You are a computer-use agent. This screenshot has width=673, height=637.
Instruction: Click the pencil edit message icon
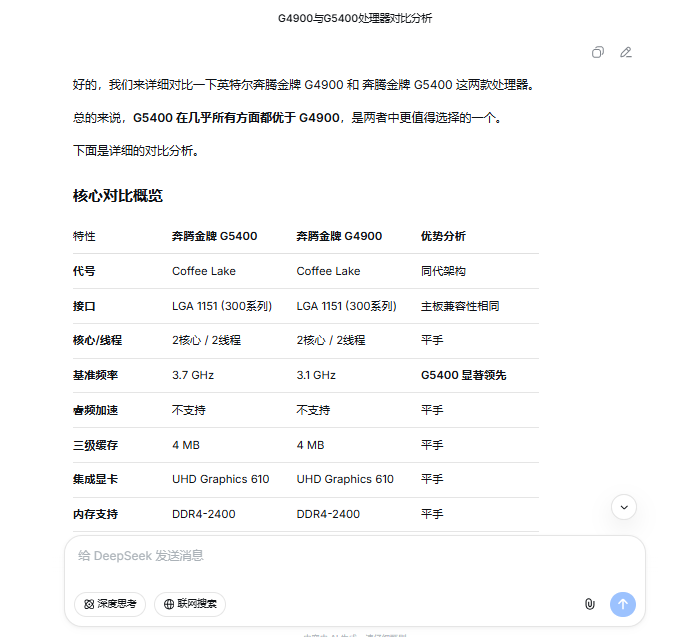click(626, 52)
